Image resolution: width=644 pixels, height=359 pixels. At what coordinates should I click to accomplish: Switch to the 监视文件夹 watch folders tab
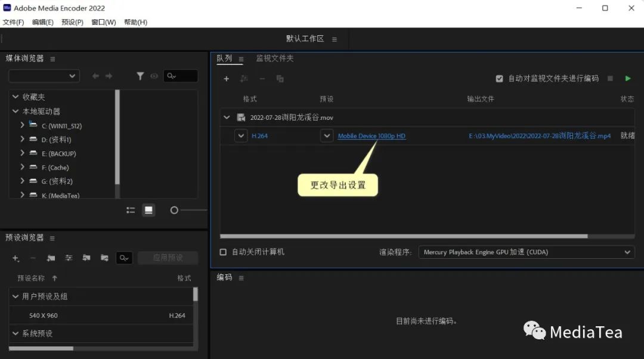275,58
